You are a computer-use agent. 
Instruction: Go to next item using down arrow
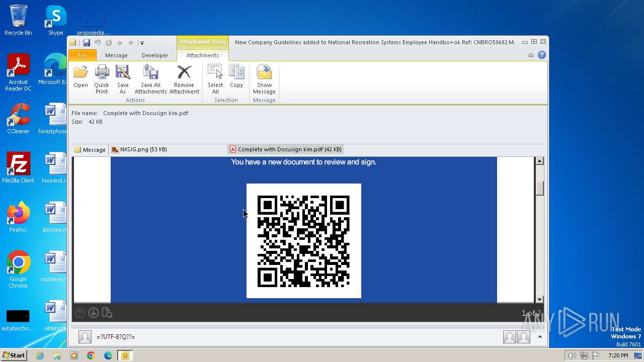tap(130, 43)
